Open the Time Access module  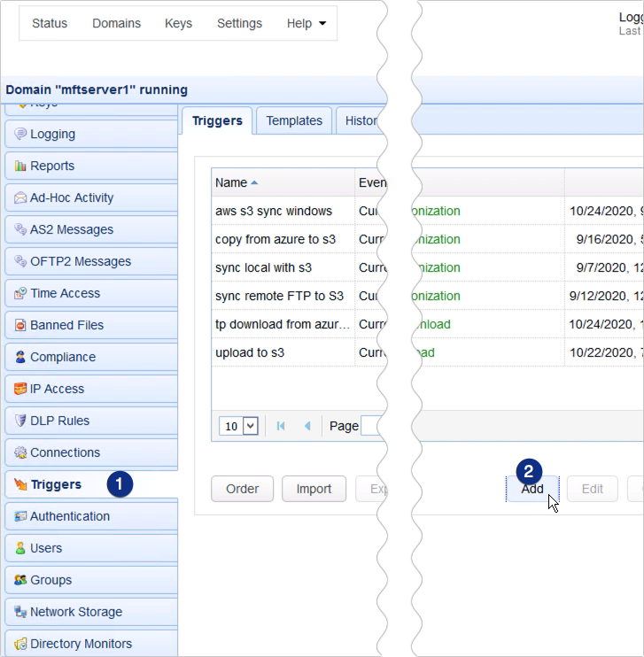91,293
